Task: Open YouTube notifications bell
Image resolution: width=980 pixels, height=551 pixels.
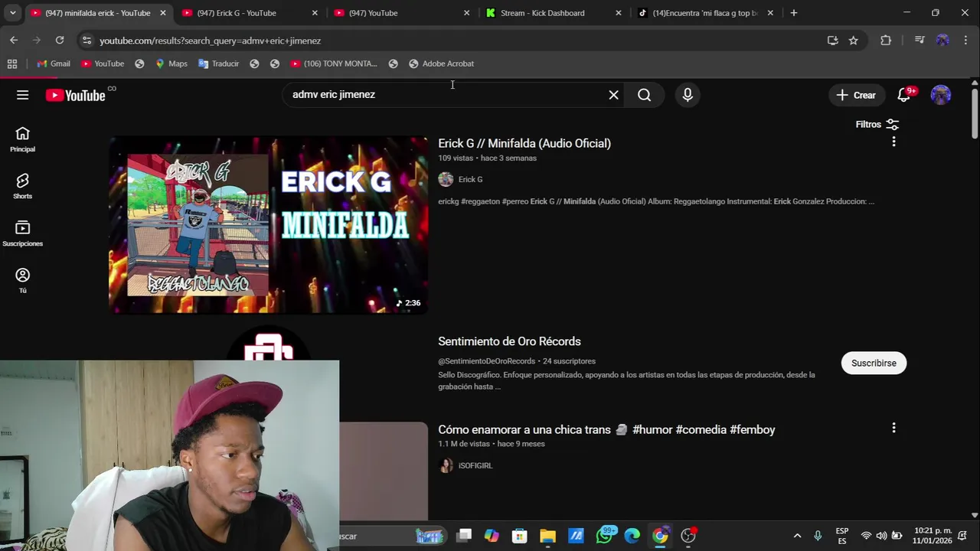Action: tap(904, 95)
